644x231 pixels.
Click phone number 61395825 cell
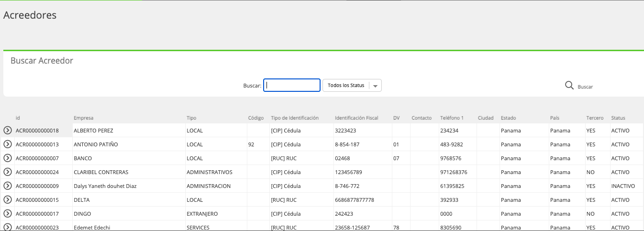click(x=458, y=186)
